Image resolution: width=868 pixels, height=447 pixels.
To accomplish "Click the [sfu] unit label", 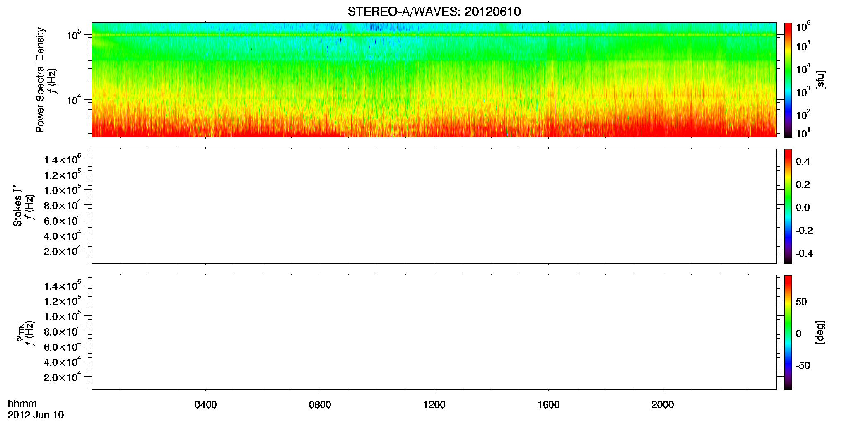I will (820, 80).
